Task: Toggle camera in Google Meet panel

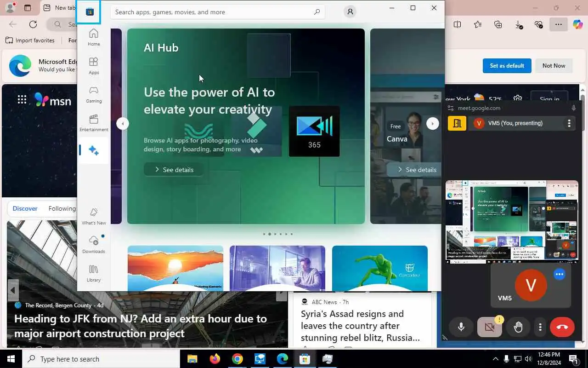Action: (x=489, y=327)
